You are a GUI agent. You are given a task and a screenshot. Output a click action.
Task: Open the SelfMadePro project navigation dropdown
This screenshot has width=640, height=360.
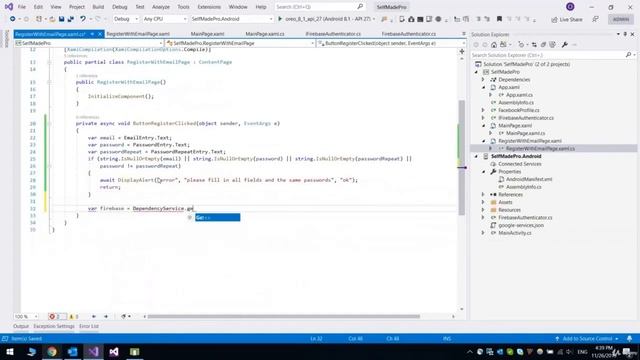[89, 43]
